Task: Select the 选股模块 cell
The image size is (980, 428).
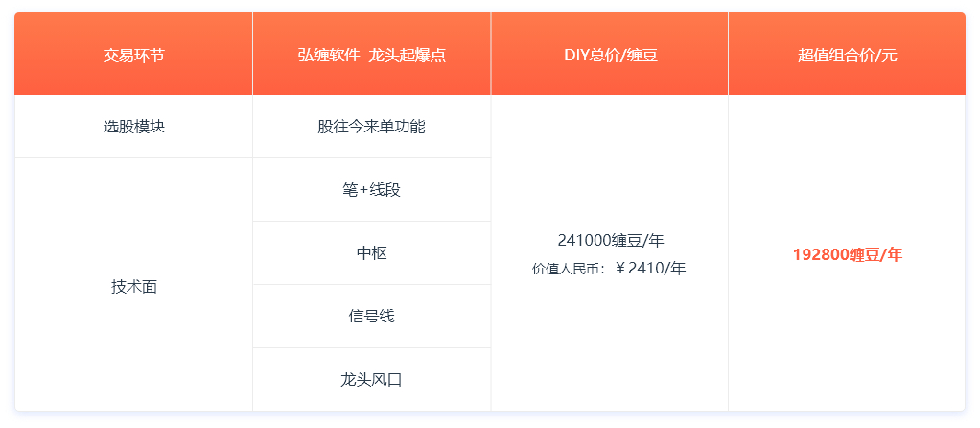Action: [133, 127]
